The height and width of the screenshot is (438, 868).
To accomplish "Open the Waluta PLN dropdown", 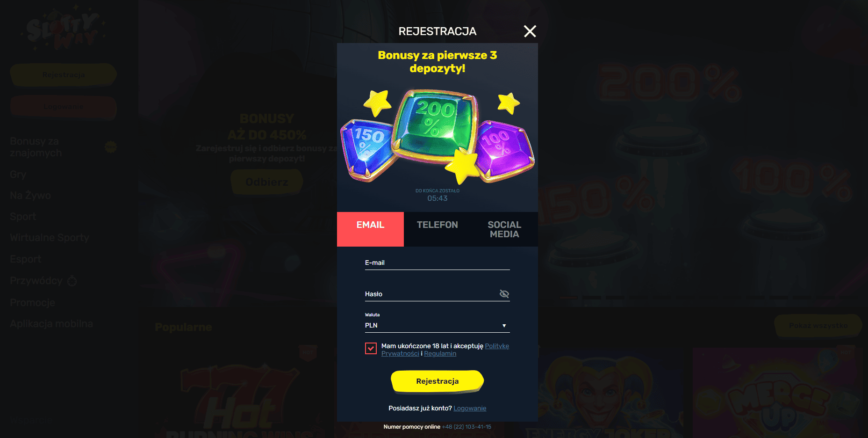I will pos(437,325).
